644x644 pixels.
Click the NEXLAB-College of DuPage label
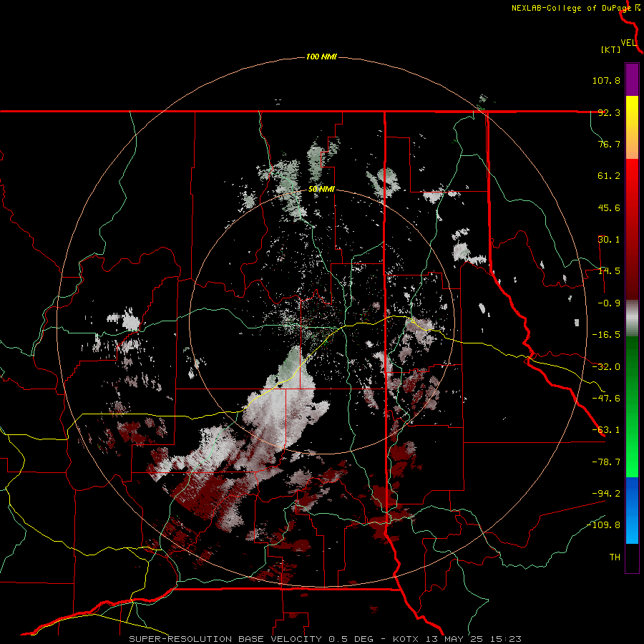tap(572, 8)
